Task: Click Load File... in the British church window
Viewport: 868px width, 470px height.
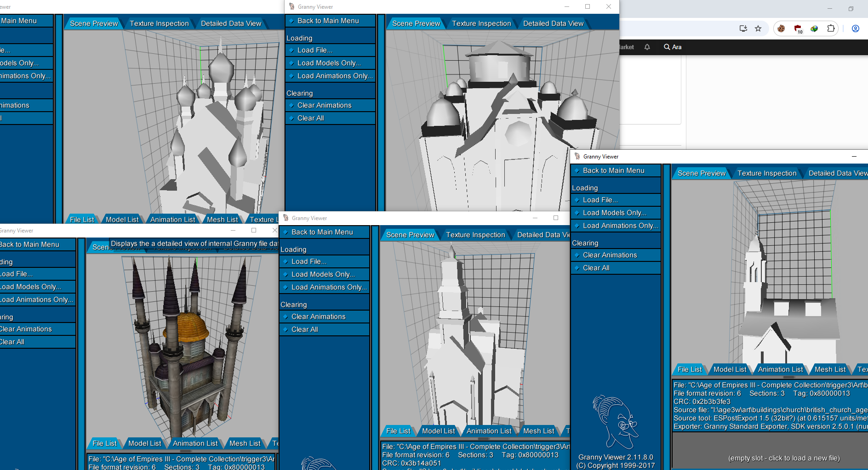Action: [616, 200]
